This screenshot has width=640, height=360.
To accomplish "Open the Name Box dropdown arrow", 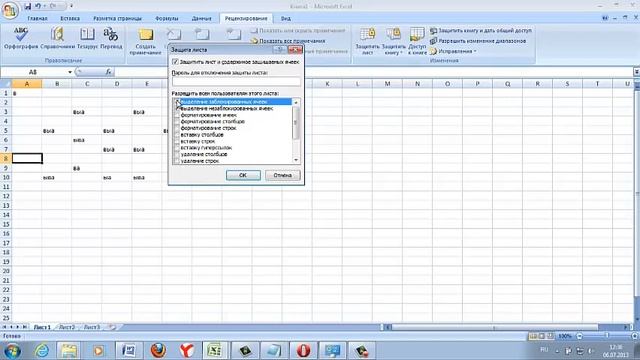I will 70,72.
